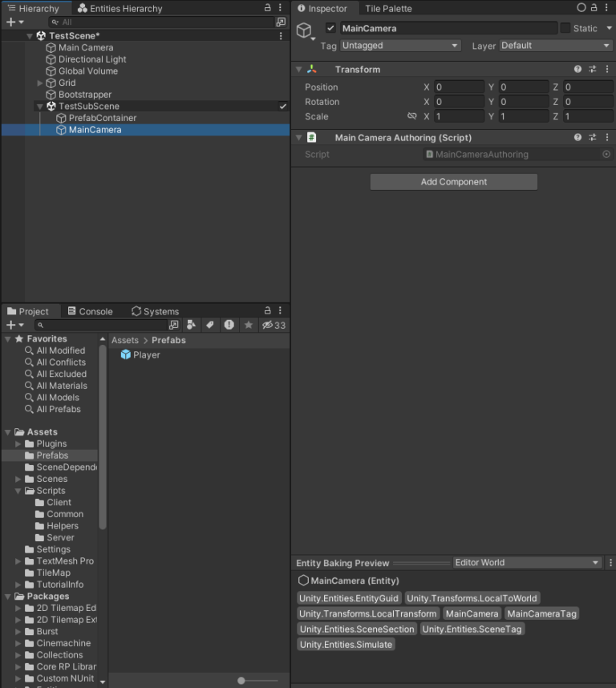Screen dimensions: 616x688
Task: Toggle MainCamera active checkbox
Action: (x=330, y=28)
